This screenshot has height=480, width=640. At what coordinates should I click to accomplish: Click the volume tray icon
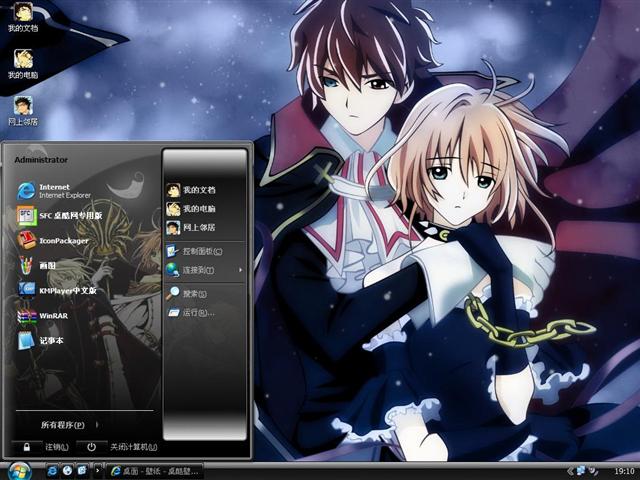pyautogui.click(x=592, y=471)
